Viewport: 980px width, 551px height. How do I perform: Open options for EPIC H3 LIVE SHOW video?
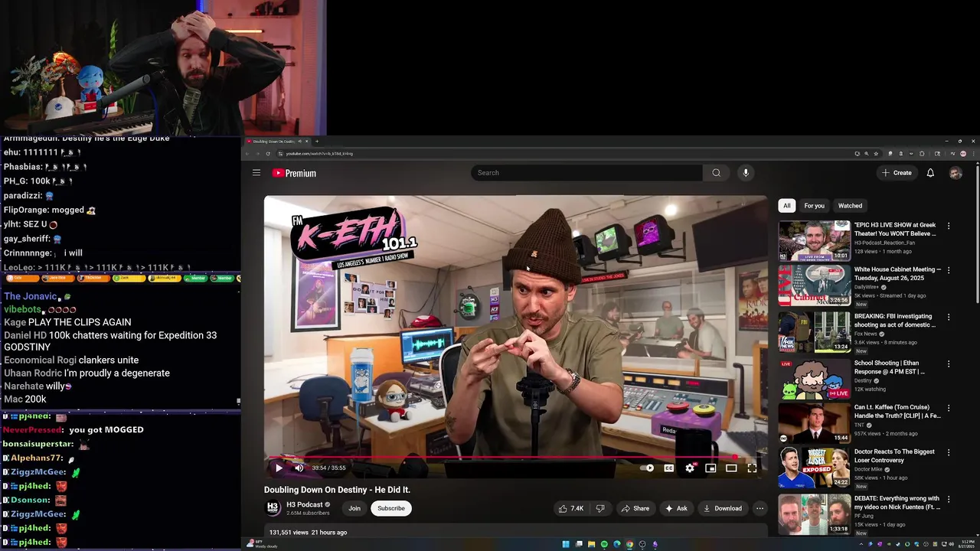pos(949,226)
